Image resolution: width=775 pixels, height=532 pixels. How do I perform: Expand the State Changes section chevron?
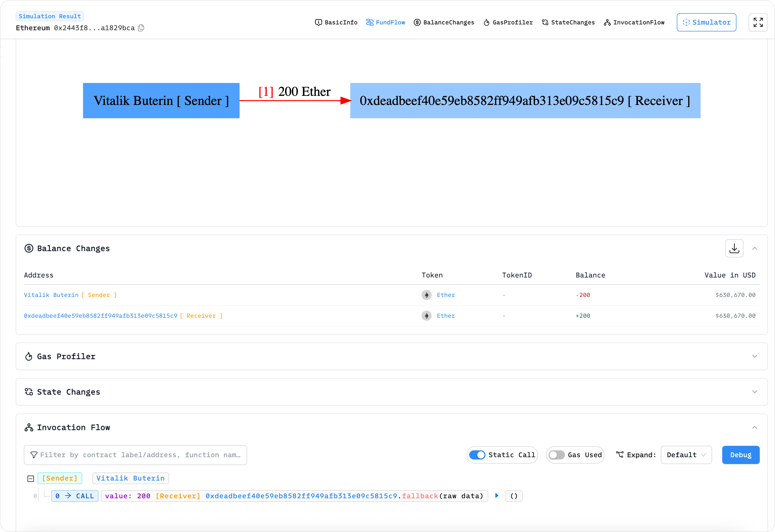tap(754, 392)
